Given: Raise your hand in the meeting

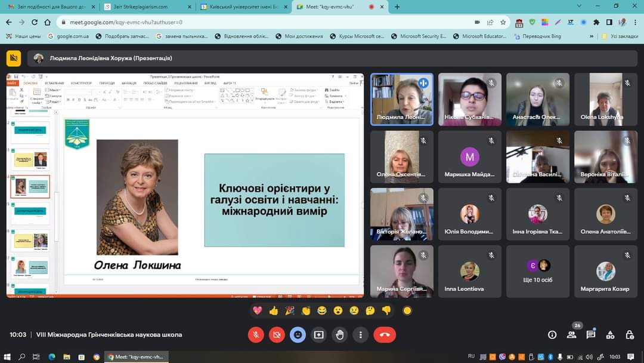Looking at the screenshot, I should pos(340,335).
